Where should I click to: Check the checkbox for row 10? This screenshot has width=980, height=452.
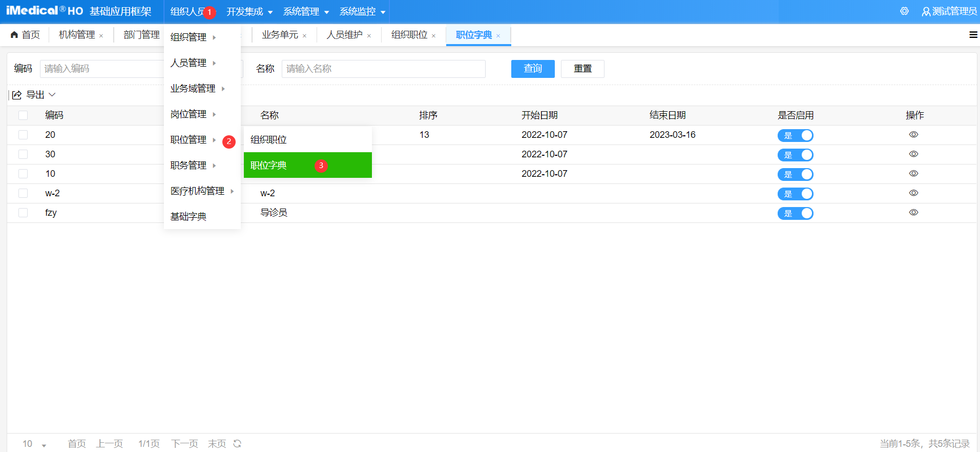(x=23, y=174)
